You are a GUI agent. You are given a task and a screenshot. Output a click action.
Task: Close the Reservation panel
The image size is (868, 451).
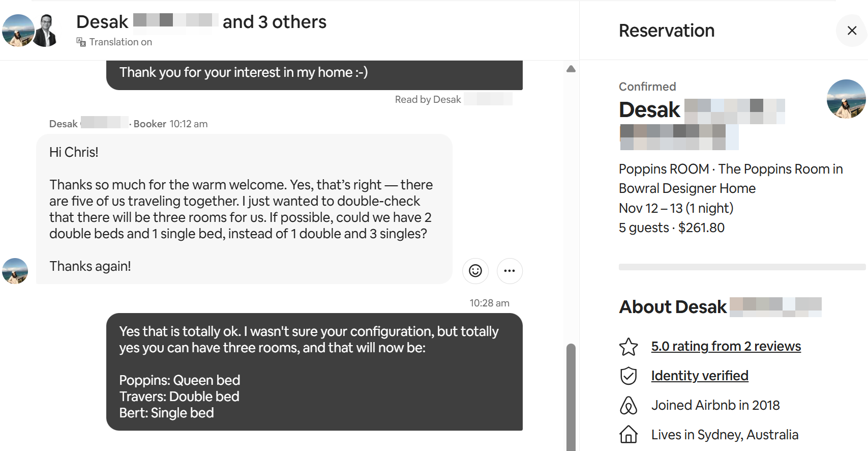(852, 31)
